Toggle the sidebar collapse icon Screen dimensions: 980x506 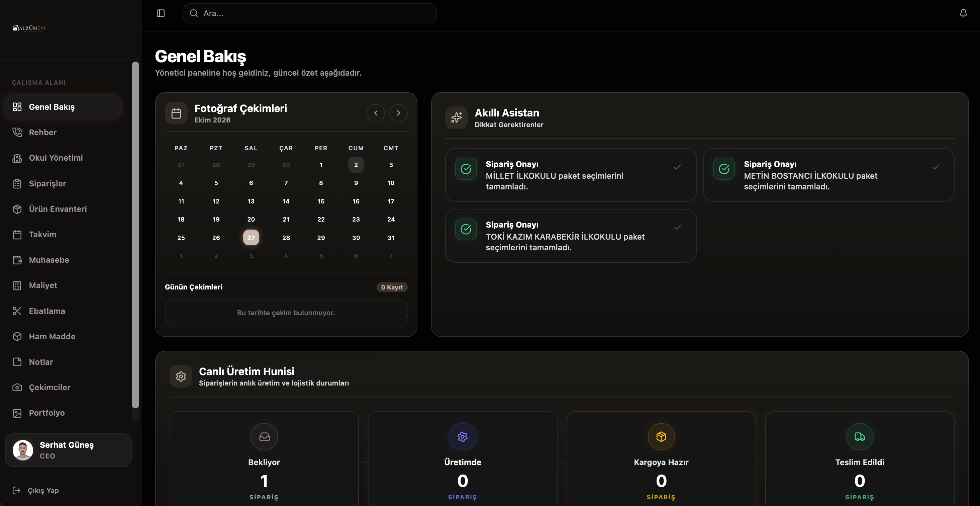click(x=161, y=13)
